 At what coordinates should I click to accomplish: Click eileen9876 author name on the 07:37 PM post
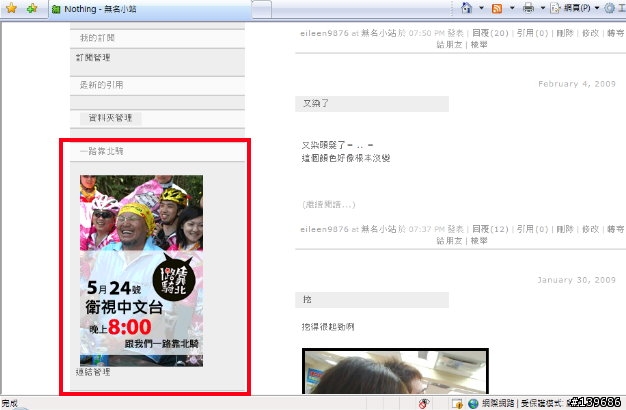(x=324, y=229)
